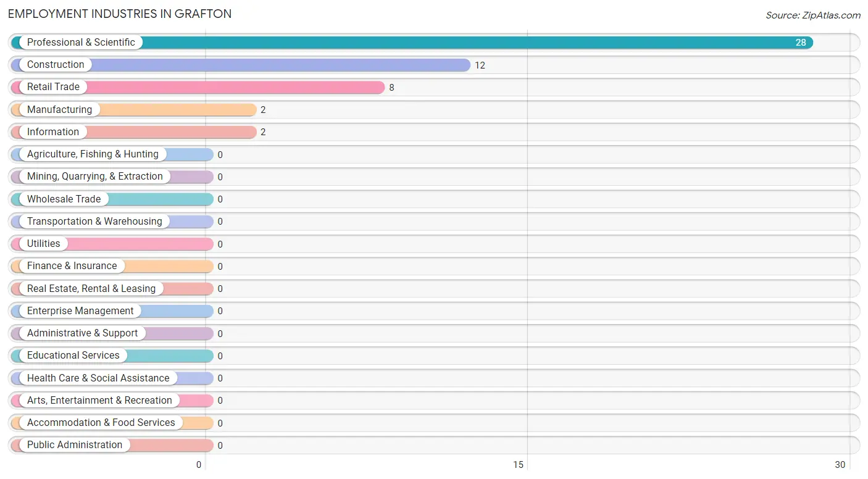Click value 0 beside Finance & Insurance bar
Screen dimensions: 868x479
tap(220, 267)
